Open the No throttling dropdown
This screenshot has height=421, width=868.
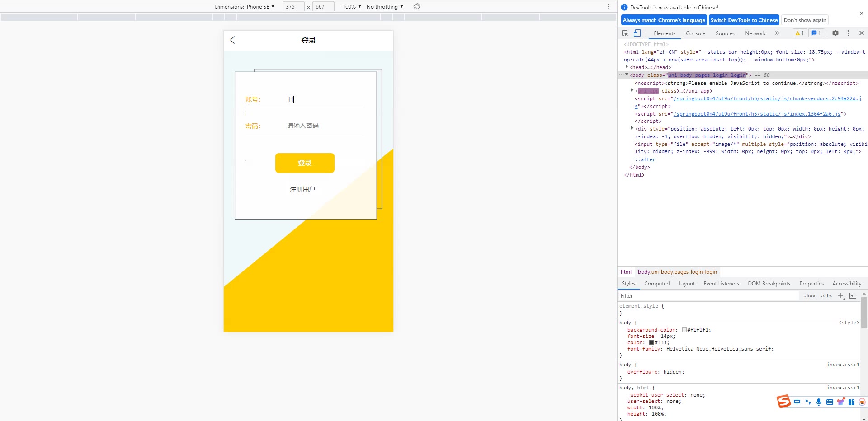385,7
